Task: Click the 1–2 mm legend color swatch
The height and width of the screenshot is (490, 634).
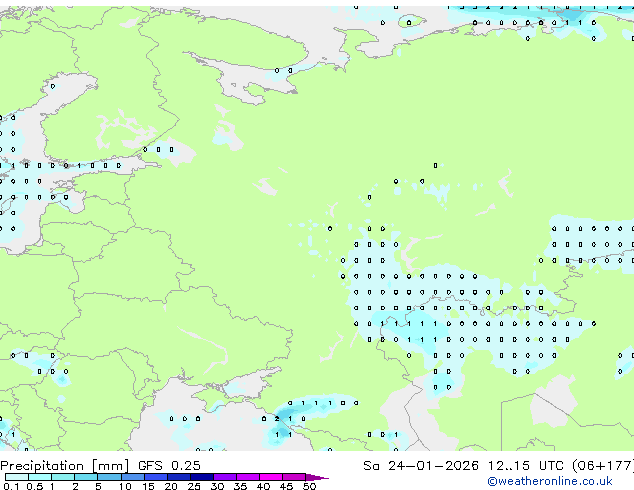Action: coord(63,477)
